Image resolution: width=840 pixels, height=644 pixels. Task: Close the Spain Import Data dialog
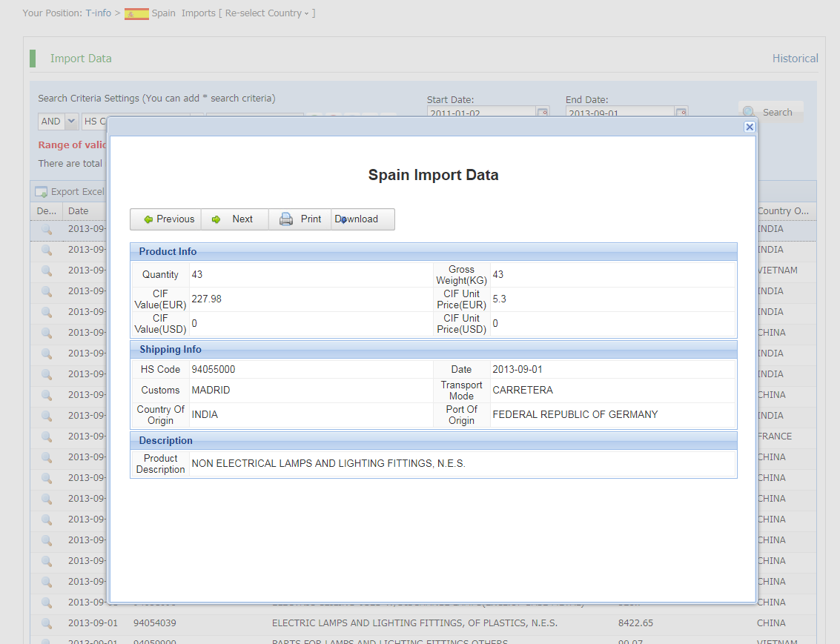coord(750,127)
